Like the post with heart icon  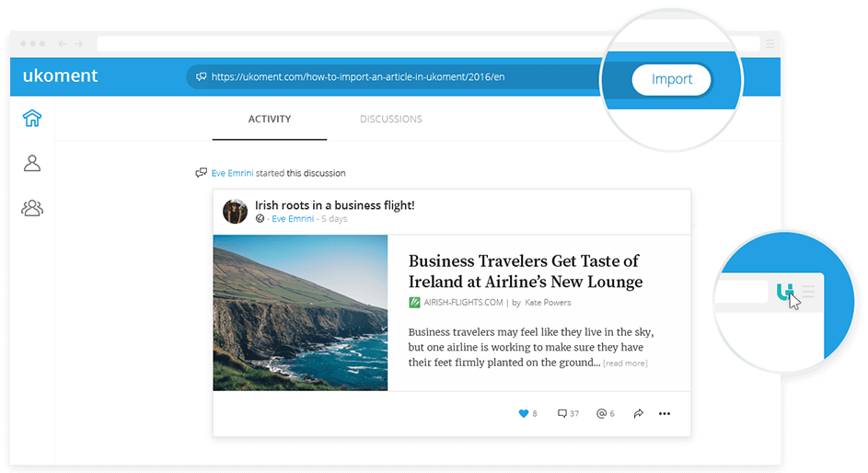524,414
